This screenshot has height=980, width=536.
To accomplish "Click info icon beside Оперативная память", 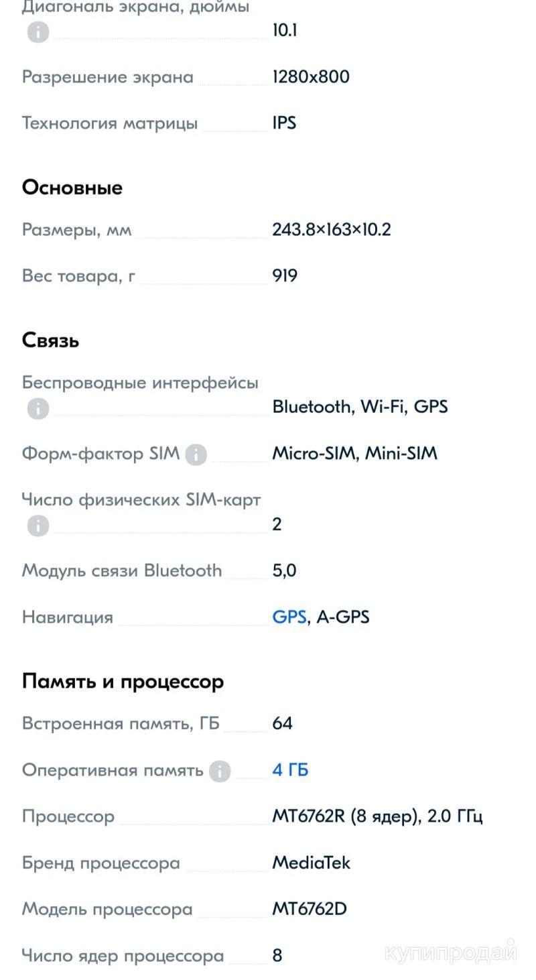I will pos(220,772).
